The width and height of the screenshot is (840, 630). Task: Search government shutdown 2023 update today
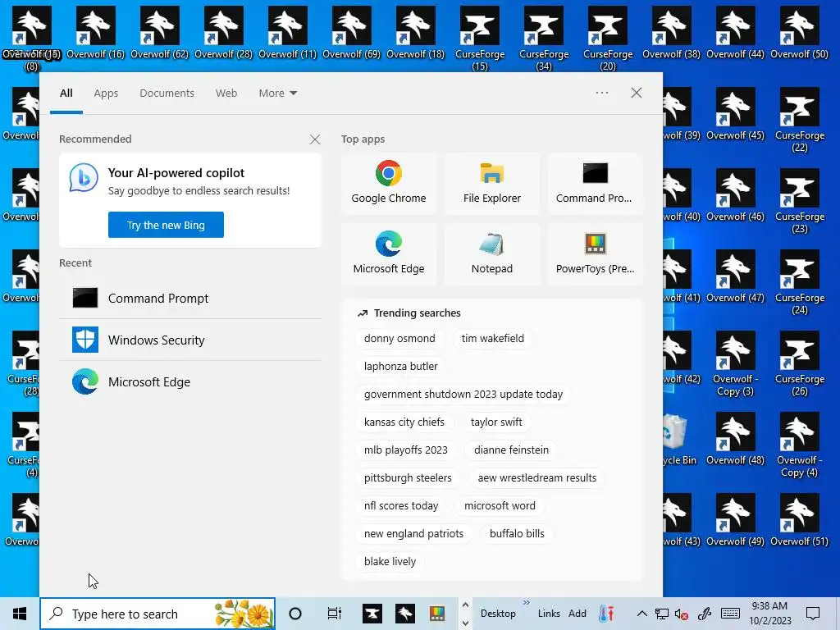[463, 395]
